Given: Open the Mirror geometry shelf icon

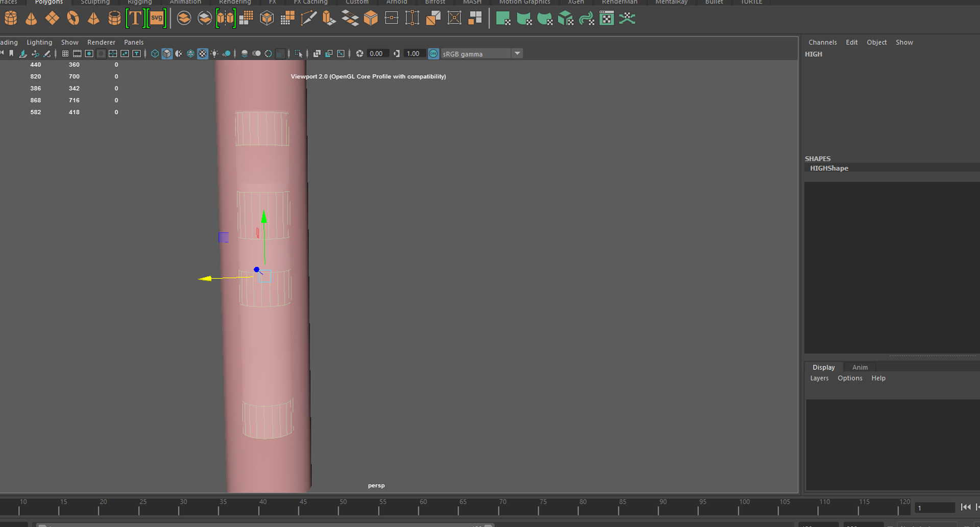Looking at the screenshot, I should [226, 18].
